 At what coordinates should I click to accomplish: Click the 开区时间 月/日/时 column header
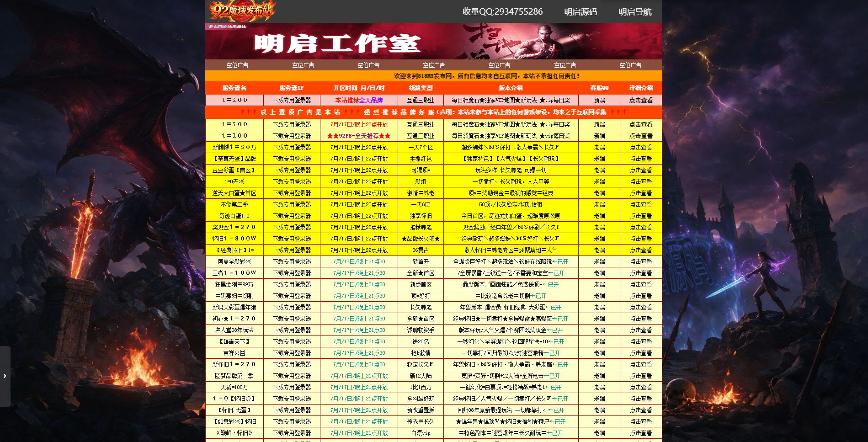pyautogui.click(x=359, y=88)
